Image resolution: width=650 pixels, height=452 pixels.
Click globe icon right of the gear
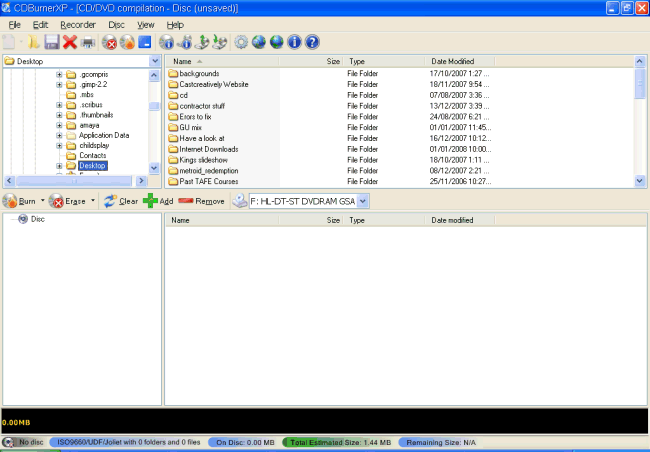coord(259,42)
